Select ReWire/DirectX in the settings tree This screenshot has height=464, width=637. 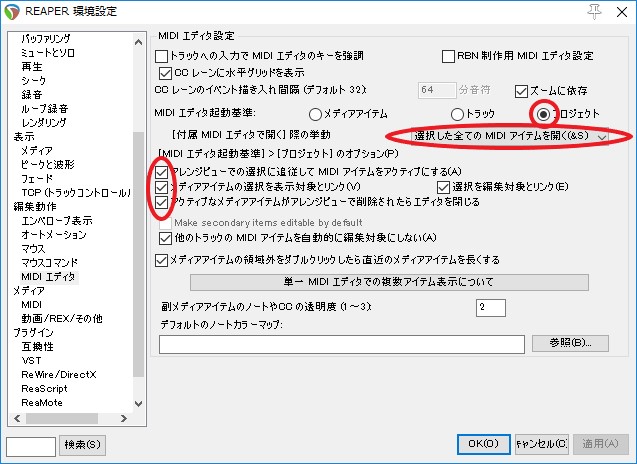pos(59,375)
